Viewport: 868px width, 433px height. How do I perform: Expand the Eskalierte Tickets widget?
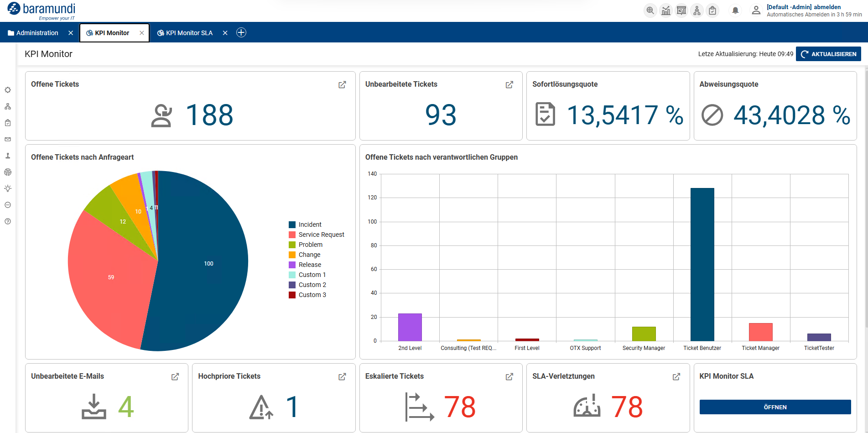tap(509, 376)
